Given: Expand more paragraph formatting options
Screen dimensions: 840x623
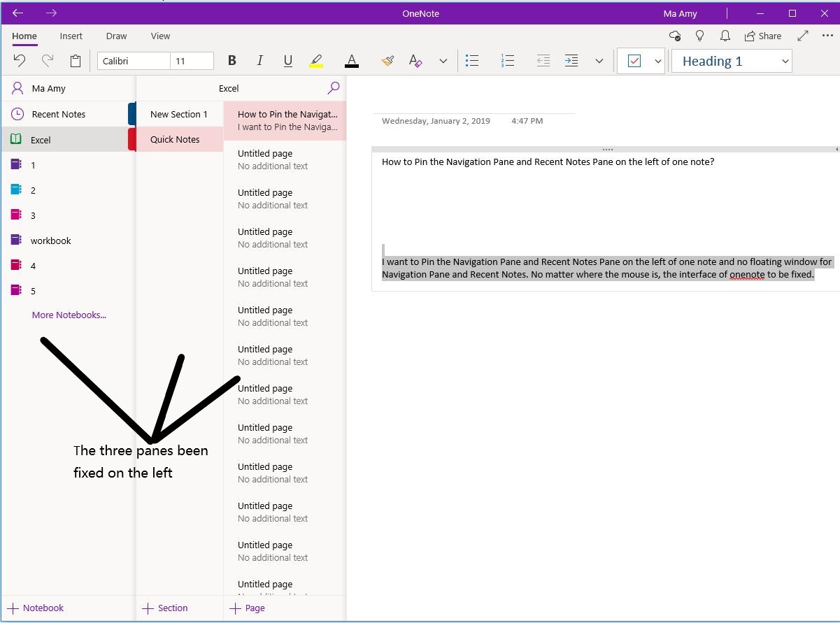Looking at the screenshot, I should 599,61.
